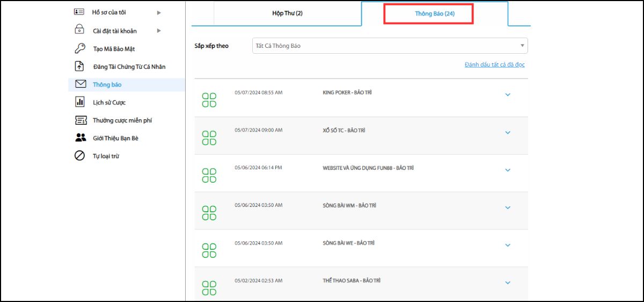Open Lịch sử Cược in the sidebar

(109, 102)
